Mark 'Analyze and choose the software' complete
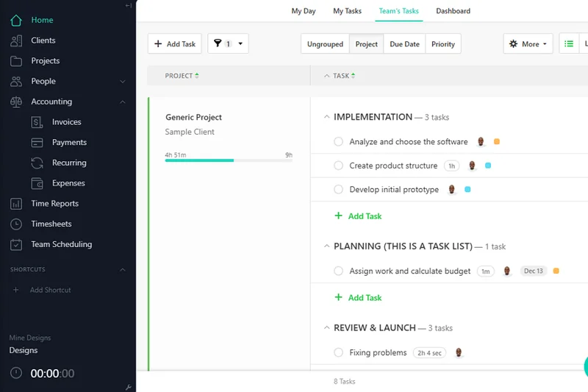This screenshot has height=392, width=588. [338, 142]
